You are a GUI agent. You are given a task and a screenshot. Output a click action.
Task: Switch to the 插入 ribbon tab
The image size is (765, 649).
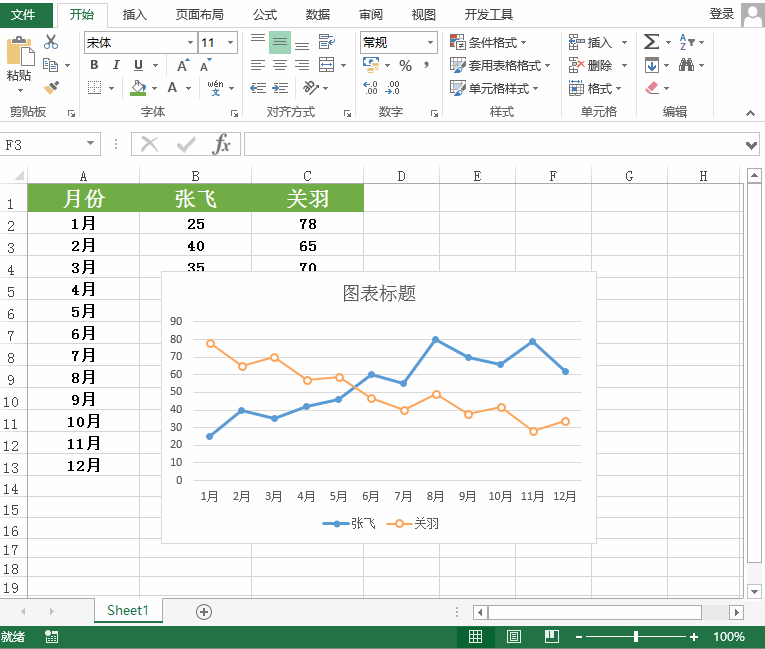[x=135, y=15]
